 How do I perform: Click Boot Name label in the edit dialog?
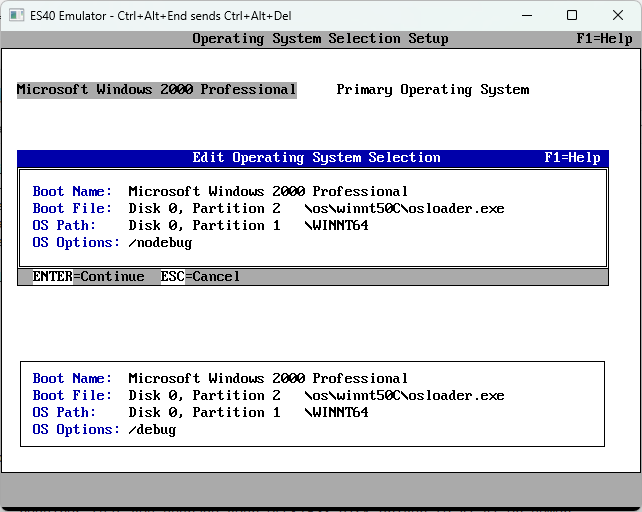coord(72,191)
